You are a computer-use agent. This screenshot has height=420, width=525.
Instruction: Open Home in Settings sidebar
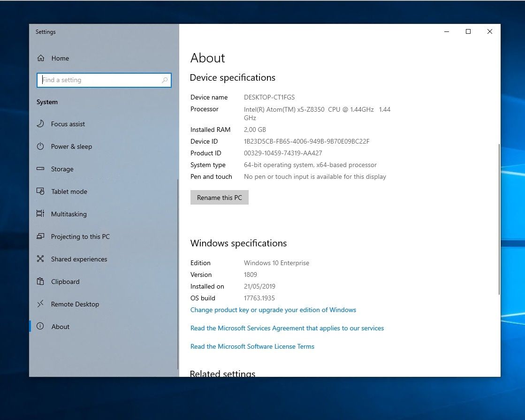[60, 58]
